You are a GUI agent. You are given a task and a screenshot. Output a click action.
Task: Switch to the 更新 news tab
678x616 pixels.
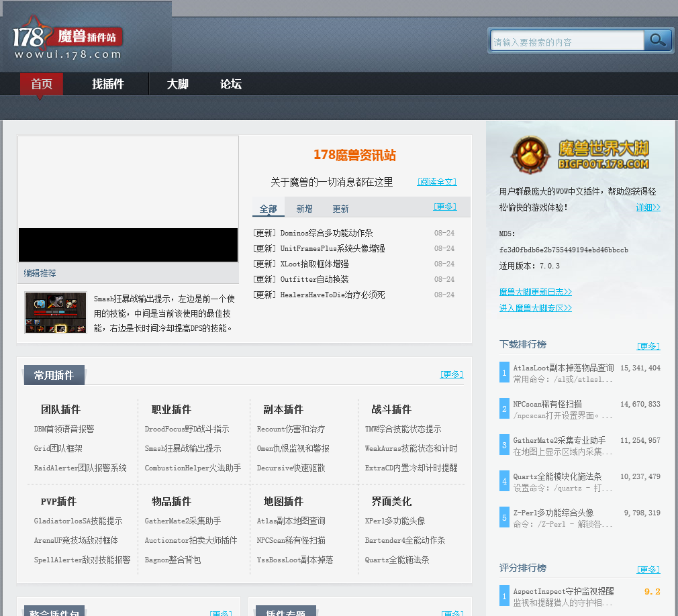pos(340,209)
